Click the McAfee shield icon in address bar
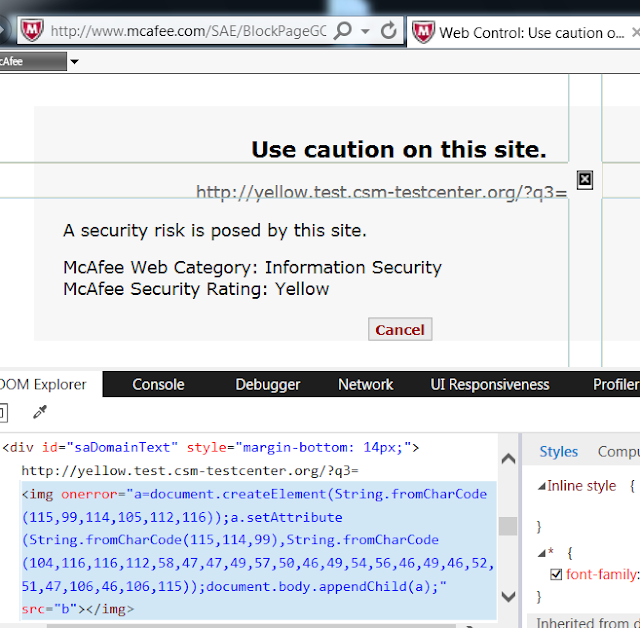Viewport: 640px width, 628px height. coord(32,31)
